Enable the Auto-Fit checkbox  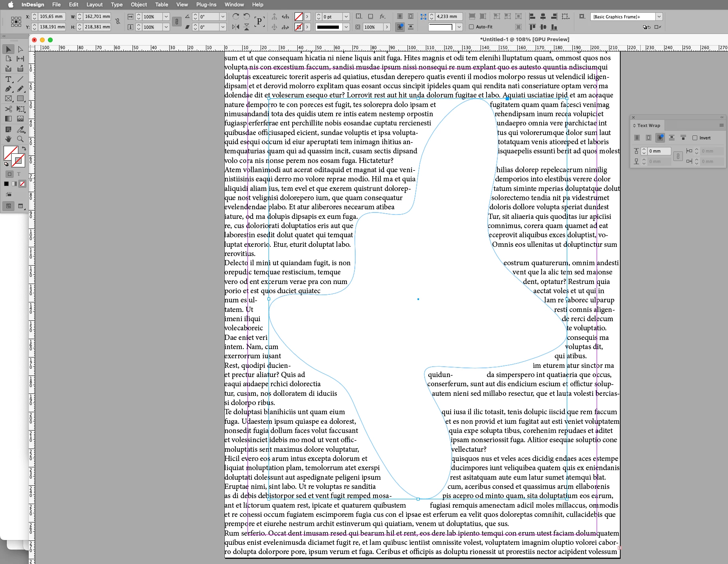tap(471, 27)
